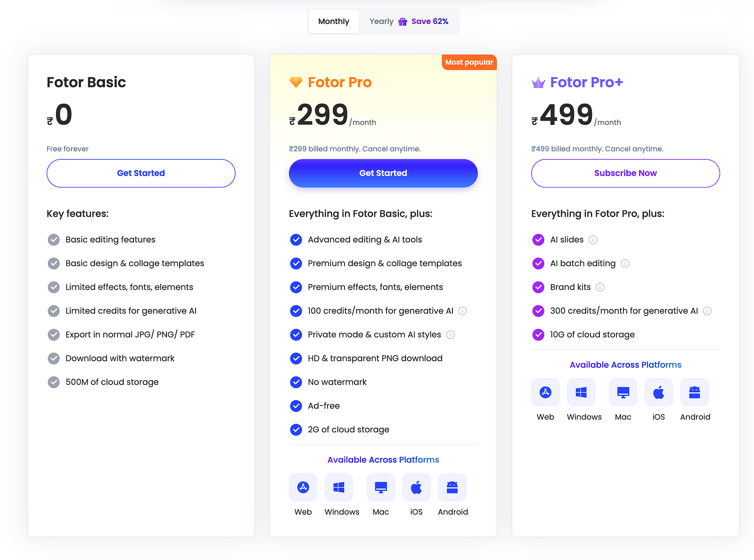754x560 pixels.
Task: Click '2G of cloud storage' feature
Action: pos(349,430)
